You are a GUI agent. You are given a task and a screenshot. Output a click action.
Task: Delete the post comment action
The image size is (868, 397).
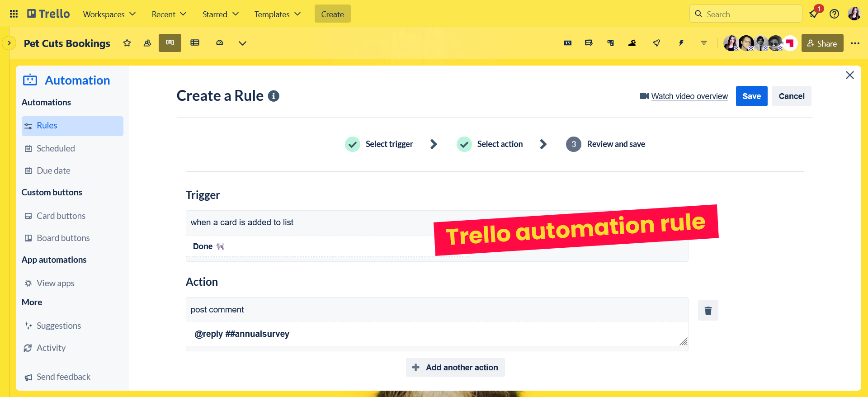pos(708,310)
